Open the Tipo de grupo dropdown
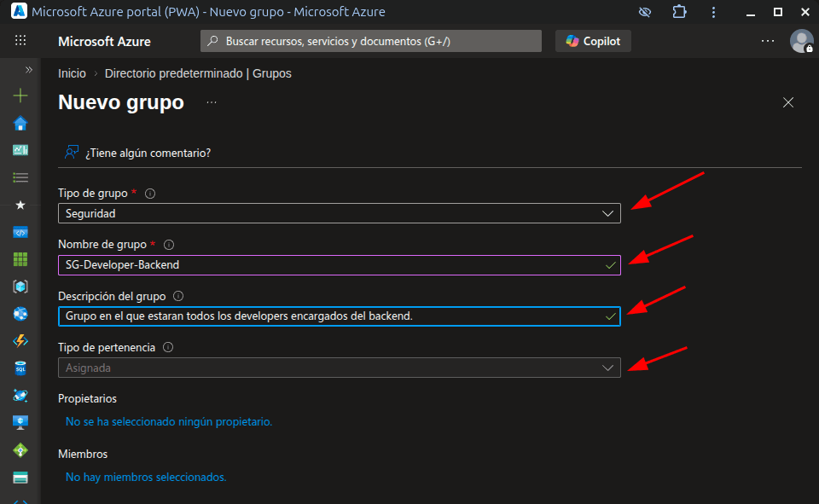 pyautogui.click(x=339, y=213)
